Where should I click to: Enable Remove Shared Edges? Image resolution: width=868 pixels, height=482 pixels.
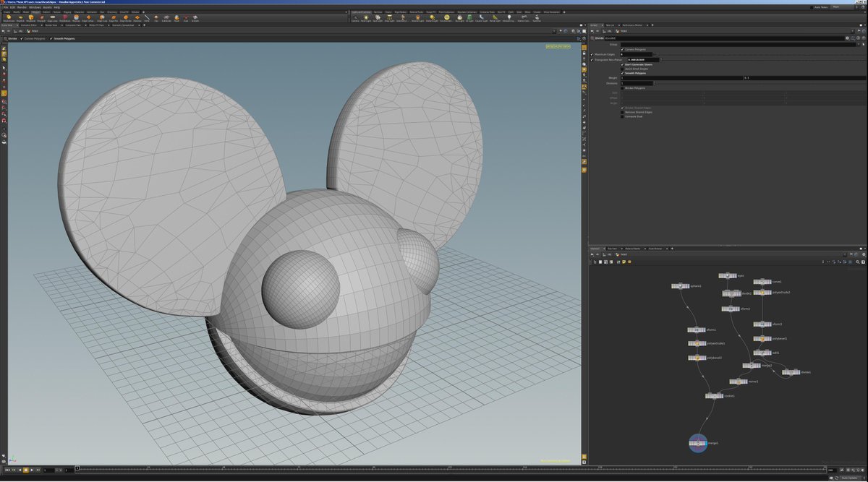(x=622, y=112)
